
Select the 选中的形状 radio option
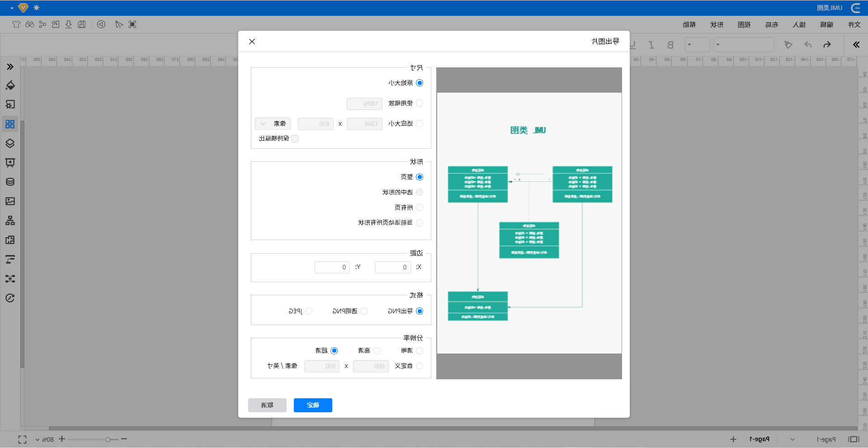(x=420, y=192)
